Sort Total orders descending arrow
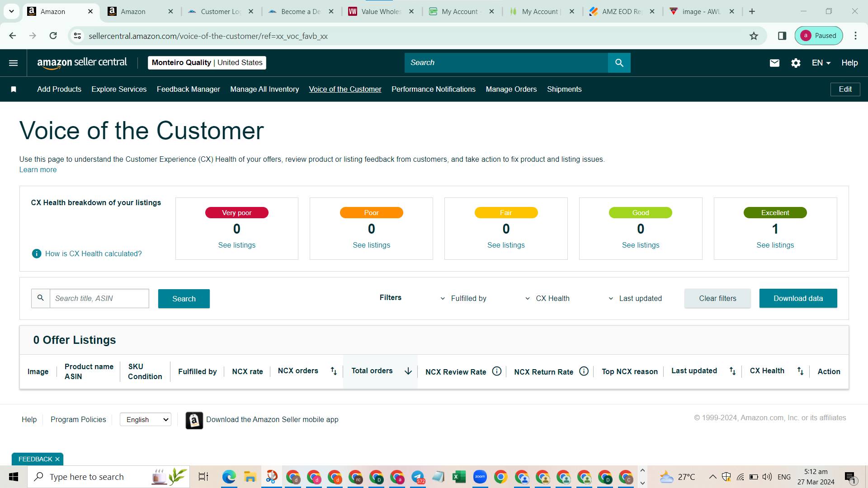 coord(408,371)
